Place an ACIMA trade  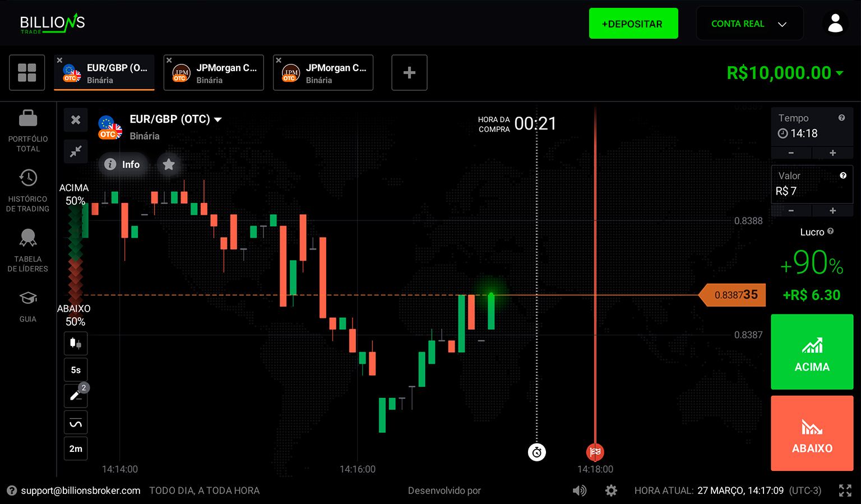click(812, 352)
